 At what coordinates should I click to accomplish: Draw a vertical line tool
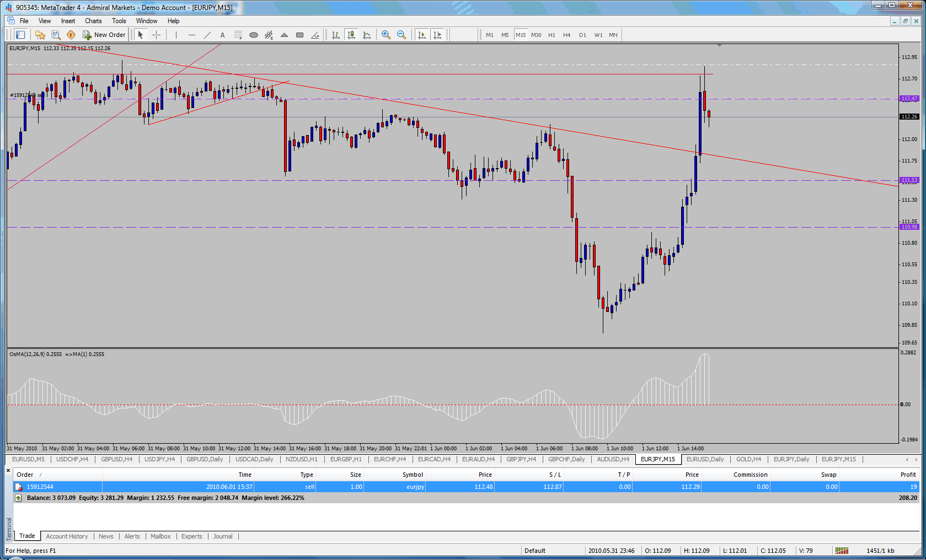(x=176, y=35)
